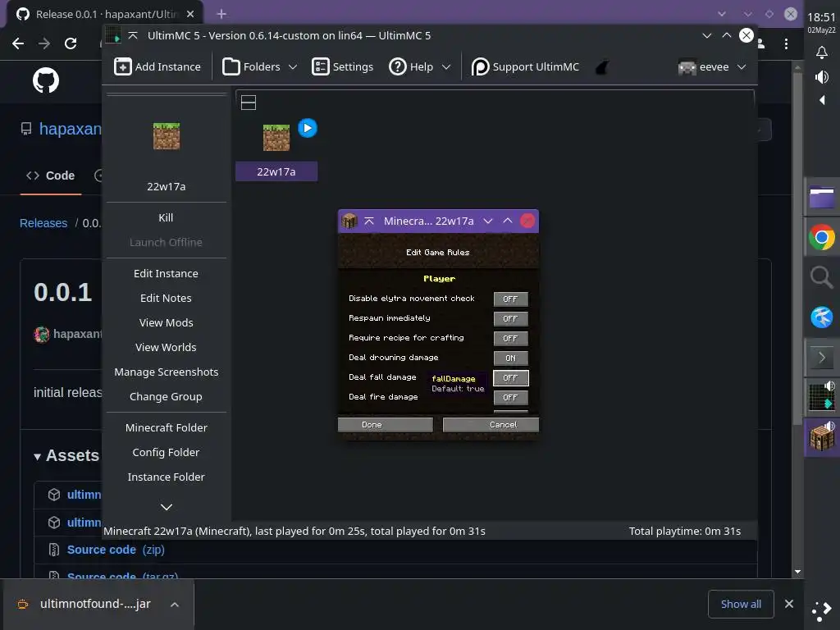Close the downloads bar with X
840x630 pixels.
[789, 605]
